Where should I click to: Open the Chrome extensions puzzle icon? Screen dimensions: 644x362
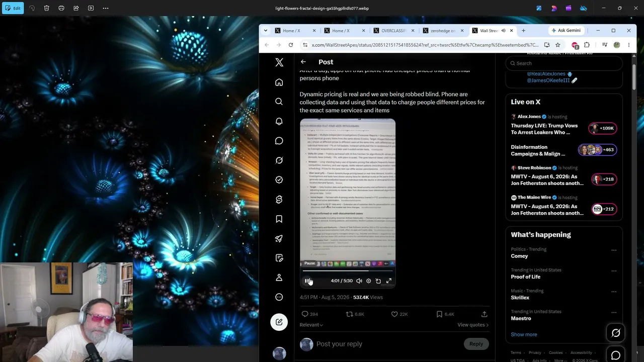[x=587, y=45]
